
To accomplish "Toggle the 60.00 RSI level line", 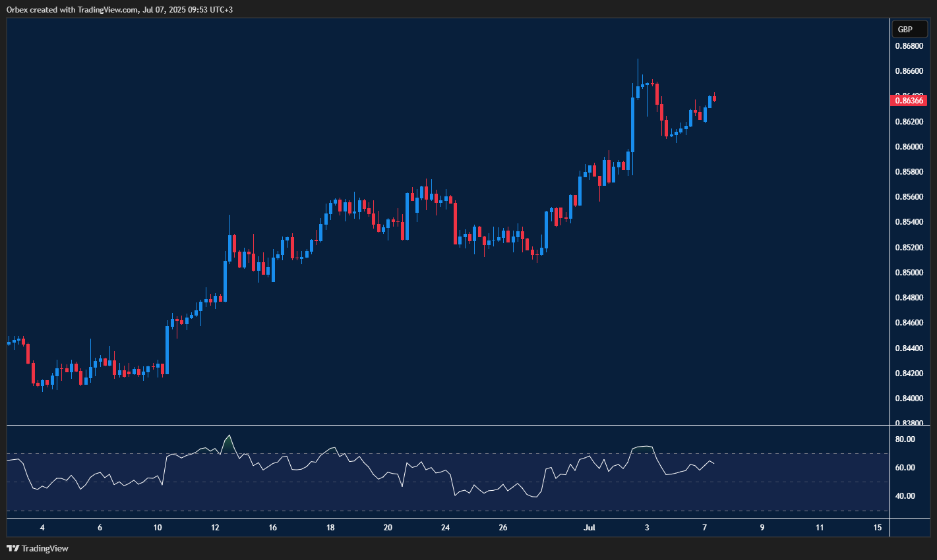I will [907, 466].
